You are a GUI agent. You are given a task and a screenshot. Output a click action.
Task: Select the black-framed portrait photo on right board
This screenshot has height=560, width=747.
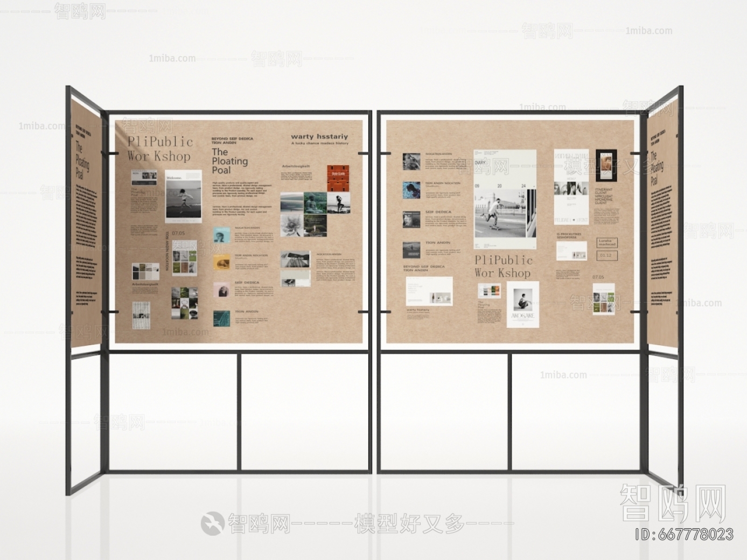(x=606, y=165)
